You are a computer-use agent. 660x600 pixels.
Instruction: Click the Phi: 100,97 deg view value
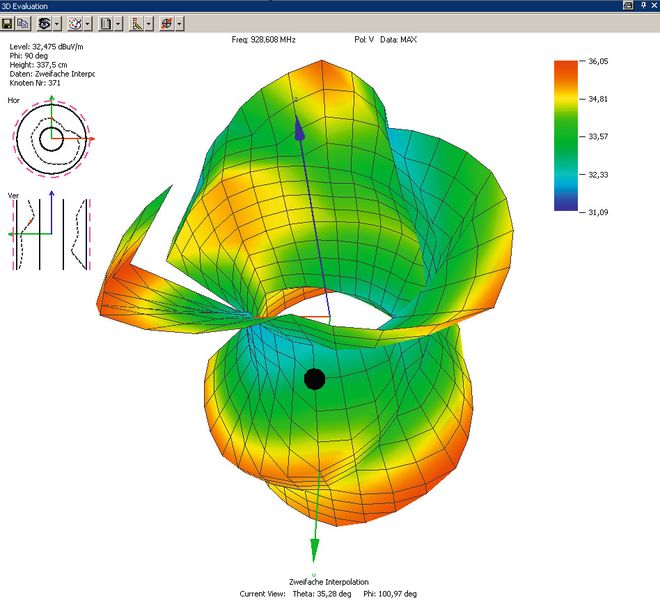click(x=390, y=594)
